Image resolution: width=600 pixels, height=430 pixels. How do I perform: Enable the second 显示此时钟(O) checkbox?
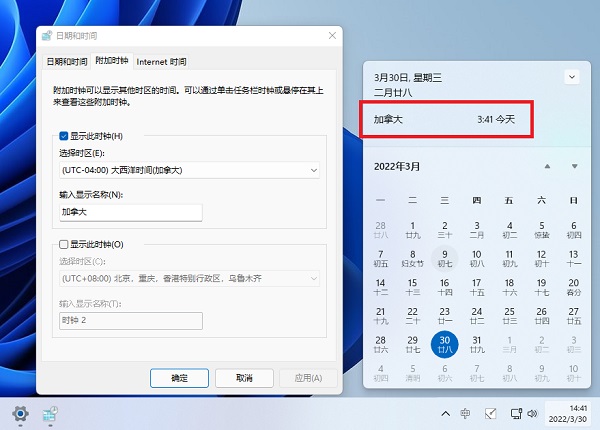coord(65,243)
